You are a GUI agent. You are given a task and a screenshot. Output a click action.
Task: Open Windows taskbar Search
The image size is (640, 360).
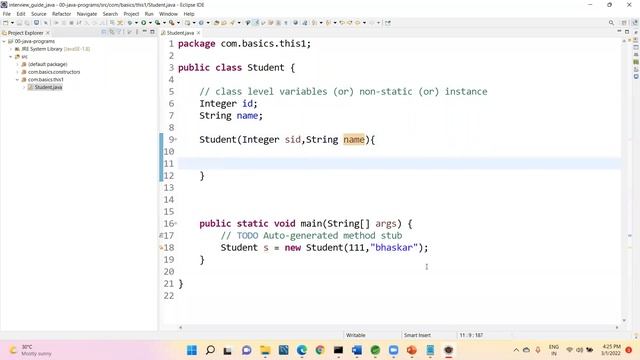(210, 350)
